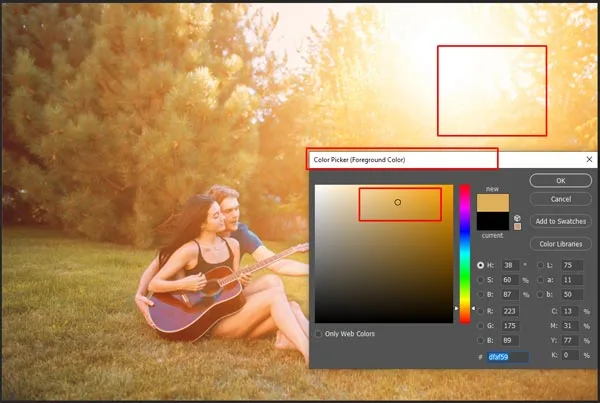This screenshot has width=600, height=403.
Task: Select the R (red) radio button
Action: (481, 311)
